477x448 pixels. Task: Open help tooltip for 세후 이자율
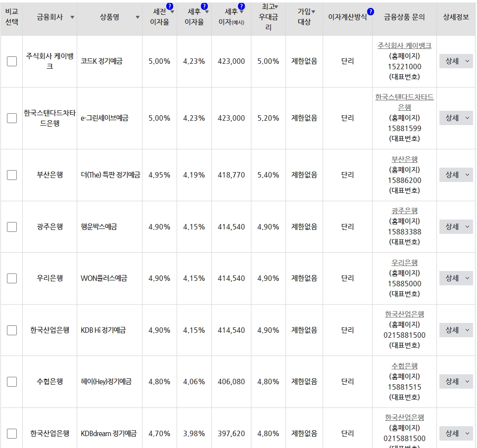point(204,6)
